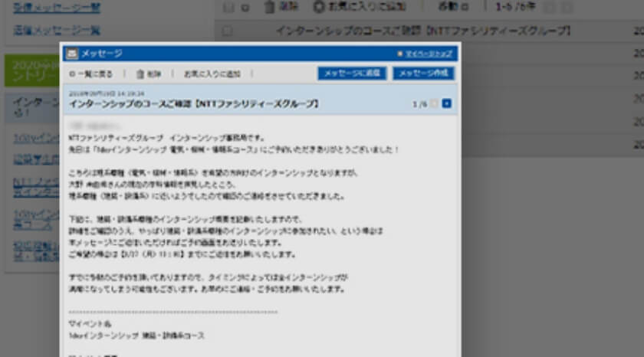
Task: Go back with 一覧に戻る in the message dialog
Action: [91, 74]
